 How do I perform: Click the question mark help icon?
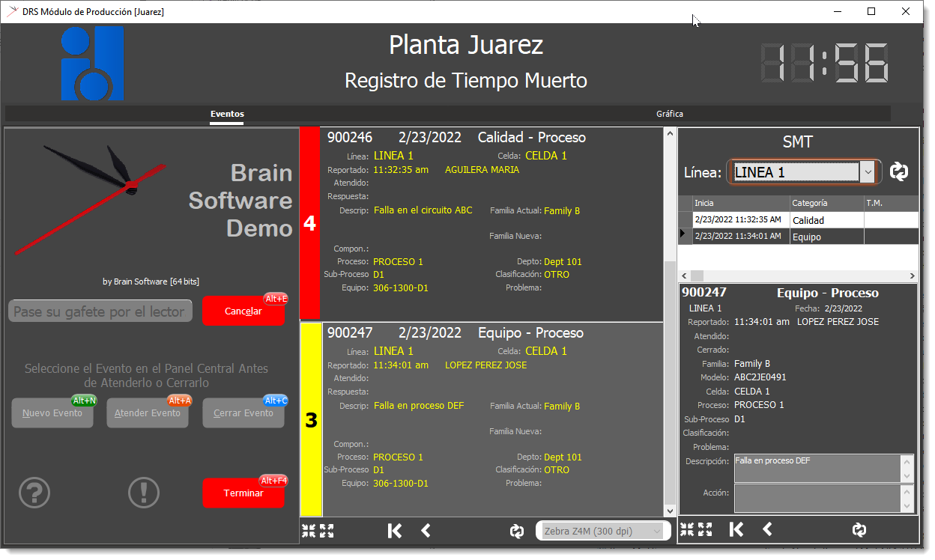[x=34, y=492]
